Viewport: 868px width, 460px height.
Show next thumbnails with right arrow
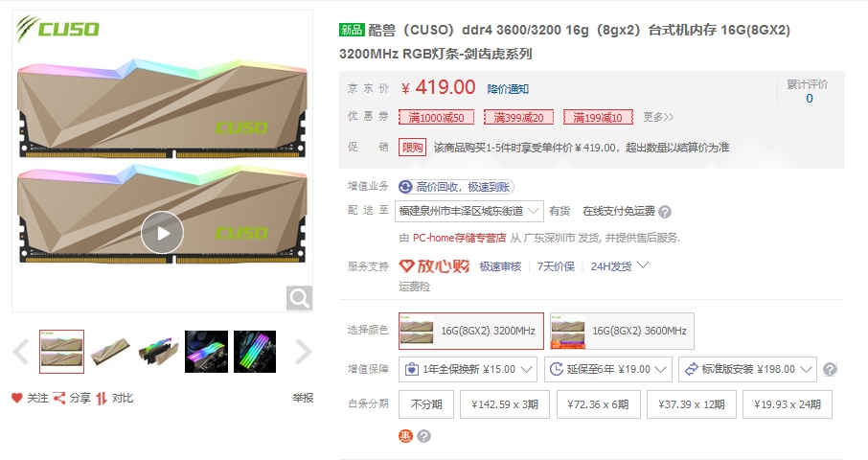(304, 352)
